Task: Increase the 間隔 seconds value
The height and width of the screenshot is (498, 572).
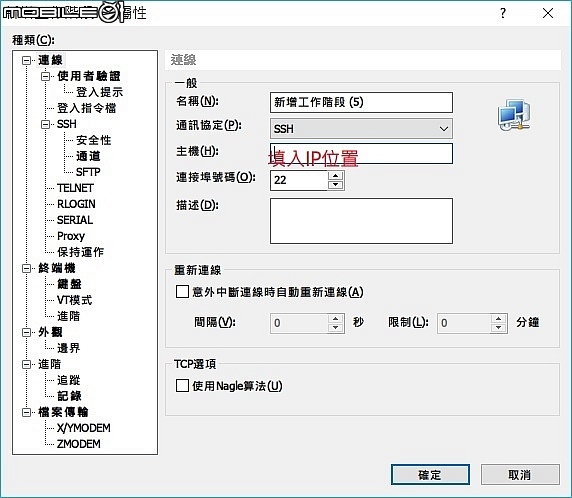Action: 335,319
